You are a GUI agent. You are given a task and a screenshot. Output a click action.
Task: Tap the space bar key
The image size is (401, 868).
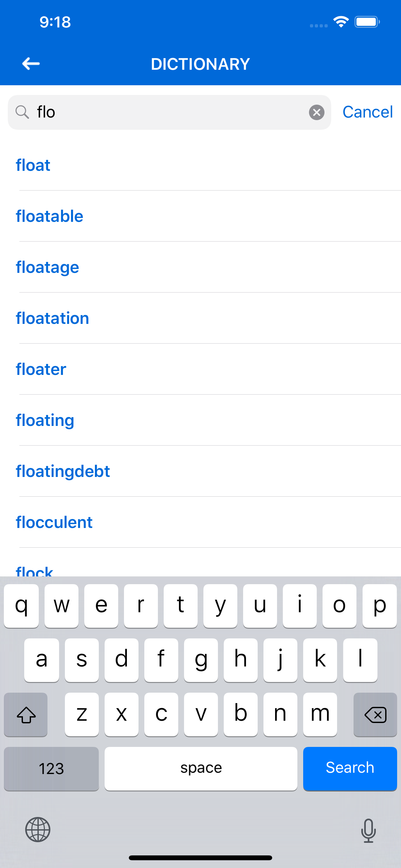(x=201, y=768)
